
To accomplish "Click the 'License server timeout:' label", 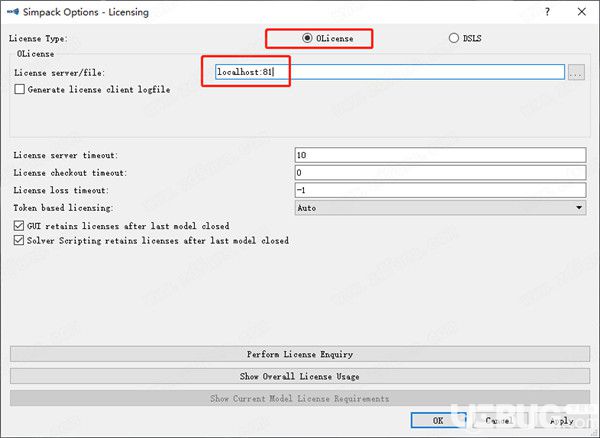I will click(x=66, y=155).
